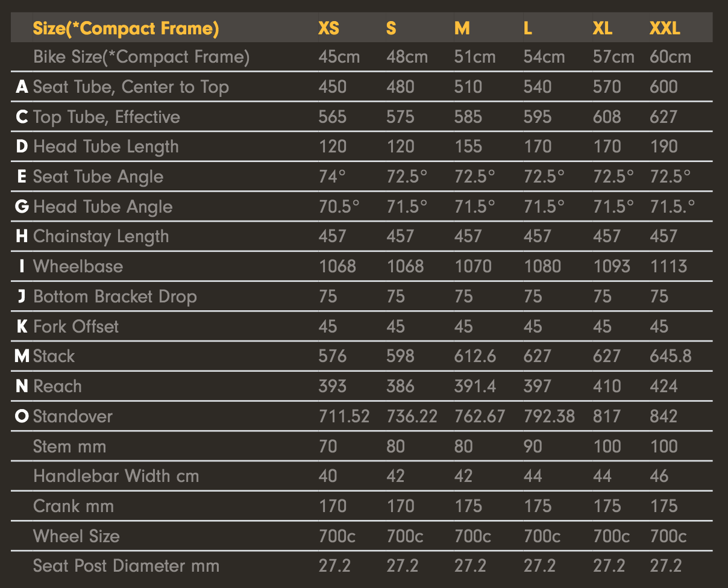Click the 645.8 stack value

(670, 356)
